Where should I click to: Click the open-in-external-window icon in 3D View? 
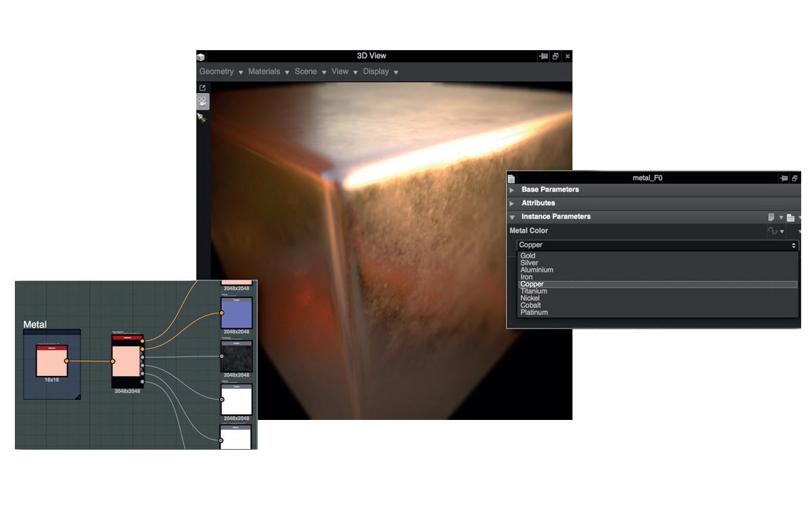(202, 87)
